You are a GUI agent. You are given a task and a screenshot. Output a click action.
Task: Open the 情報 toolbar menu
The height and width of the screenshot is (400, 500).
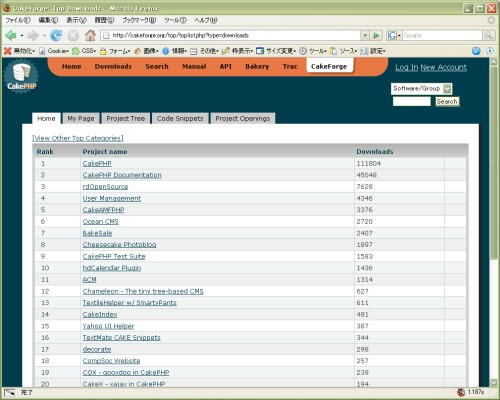tap(175, 51)
